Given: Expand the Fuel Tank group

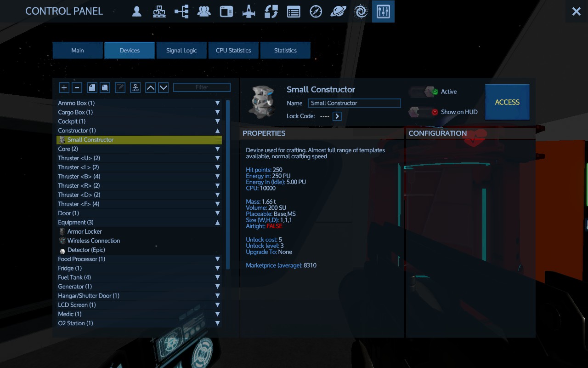Looking at the screenshot, I should [218, 277].
